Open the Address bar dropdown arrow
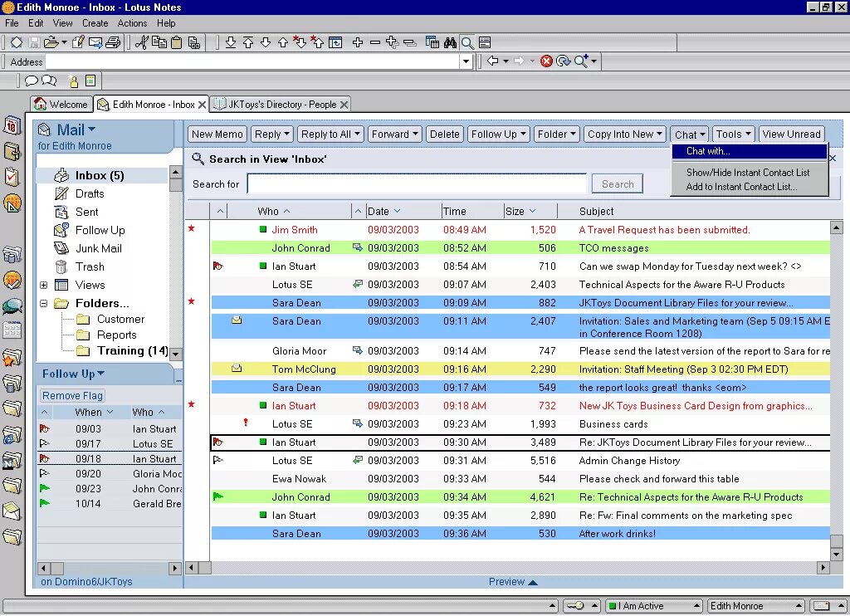This screenshot has height=616, width=850. pos(466,61)
